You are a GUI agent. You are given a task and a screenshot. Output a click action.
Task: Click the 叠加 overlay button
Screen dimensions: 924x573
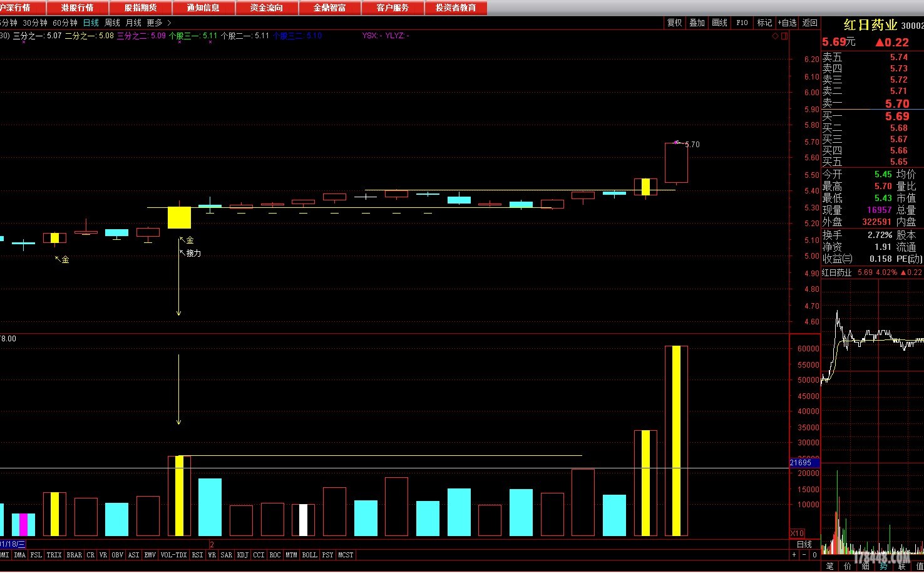697,23
